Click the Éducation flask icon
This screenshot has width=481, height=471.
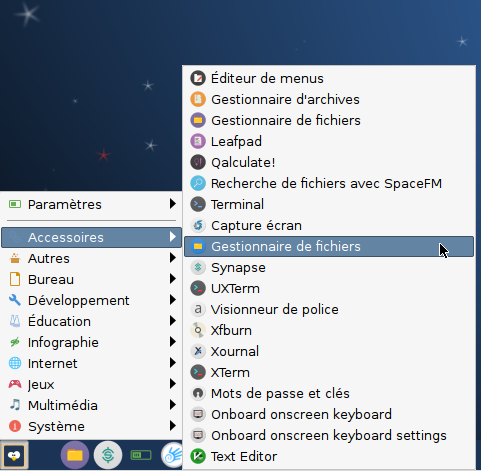tap(15, 321)
